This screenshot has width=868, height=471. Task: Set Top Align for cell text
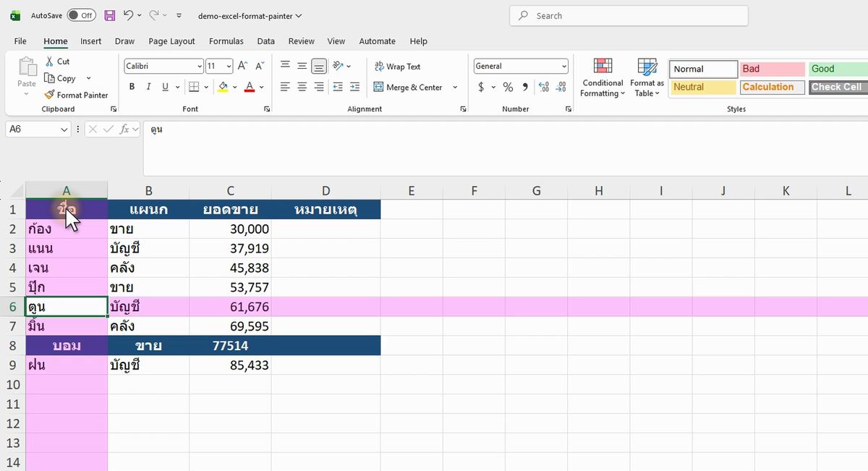(x=285, y=66)
